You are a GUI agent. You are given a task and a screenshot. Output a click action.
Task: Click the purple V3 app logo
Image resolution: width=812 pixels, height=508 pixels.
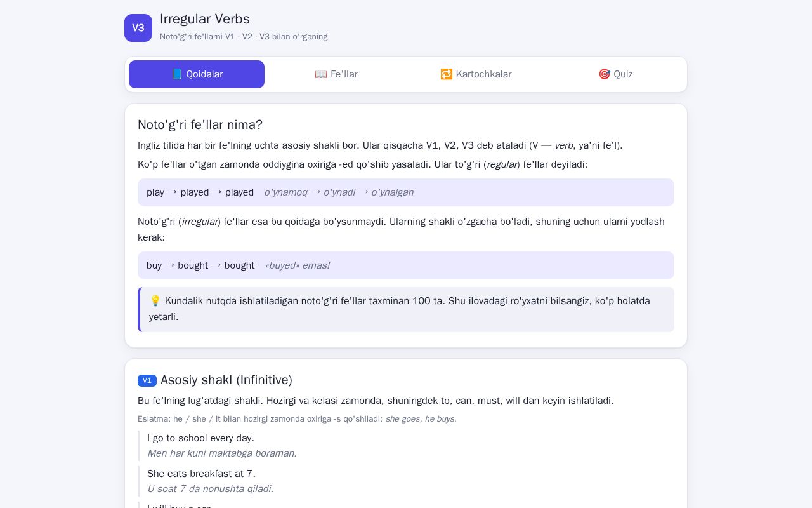pyautogui.click(x=138, y=28)
